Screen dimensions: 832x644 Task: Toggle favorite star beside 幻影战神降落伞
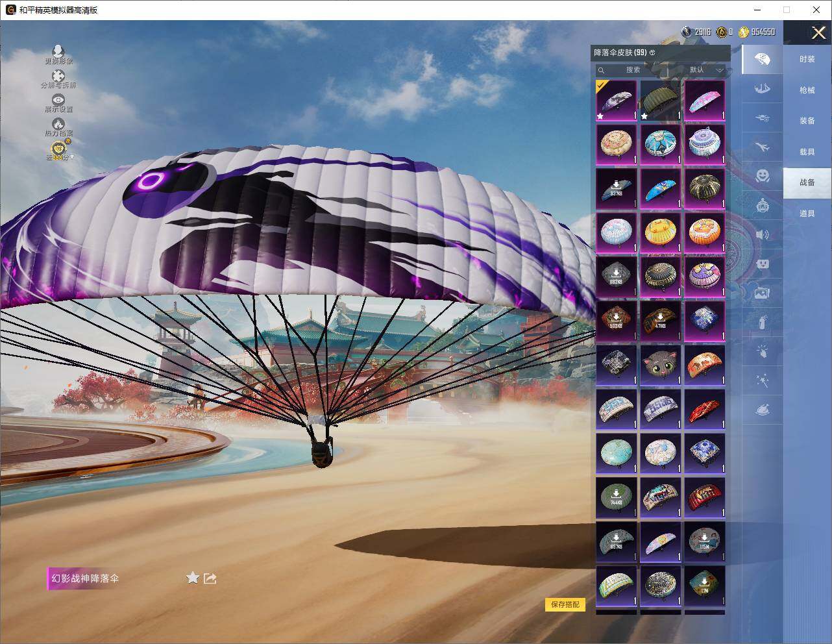coord(193,578)
